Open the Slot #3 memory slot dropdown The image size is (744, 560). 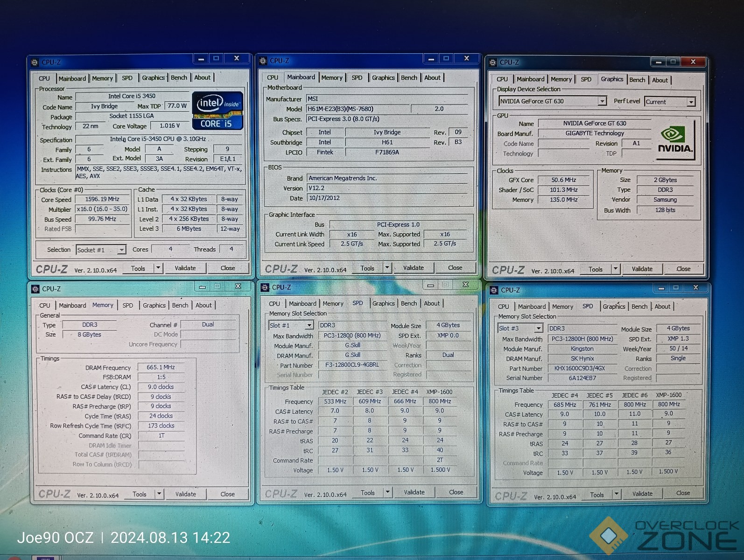pyautogui.click(x=538, y=329)
